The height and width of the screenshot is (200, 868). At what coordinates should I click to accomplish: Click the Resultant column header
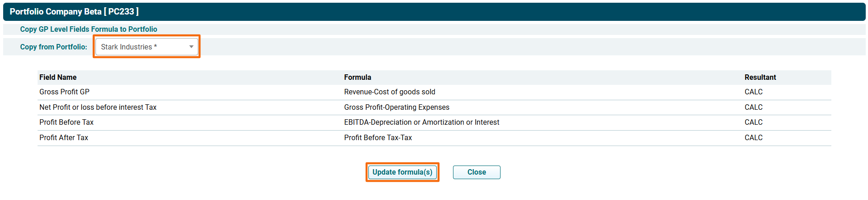[760, 78]
